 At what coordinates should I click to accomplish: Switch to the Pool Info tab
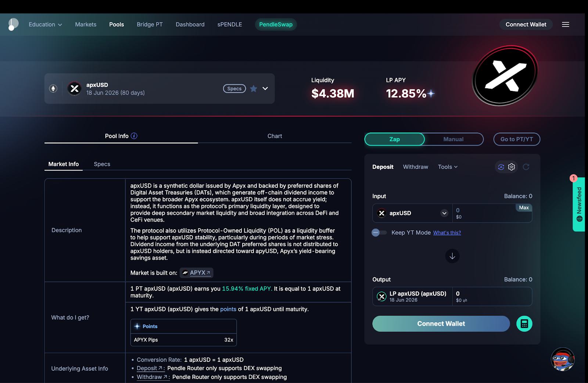pyautogui.click(x=121, y=136)
